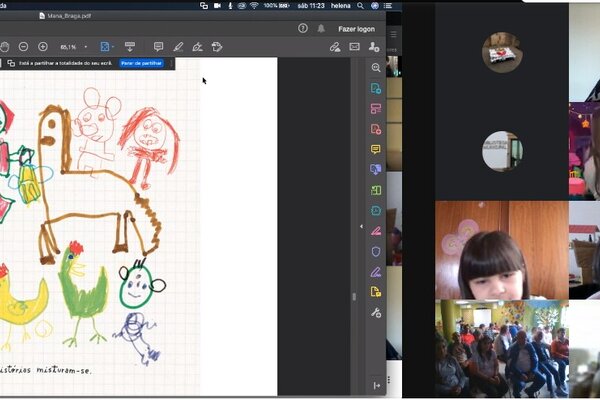Open Spotlight search magnifier
The width and height of the screenshot is (600, 400).
coord(360,5)
